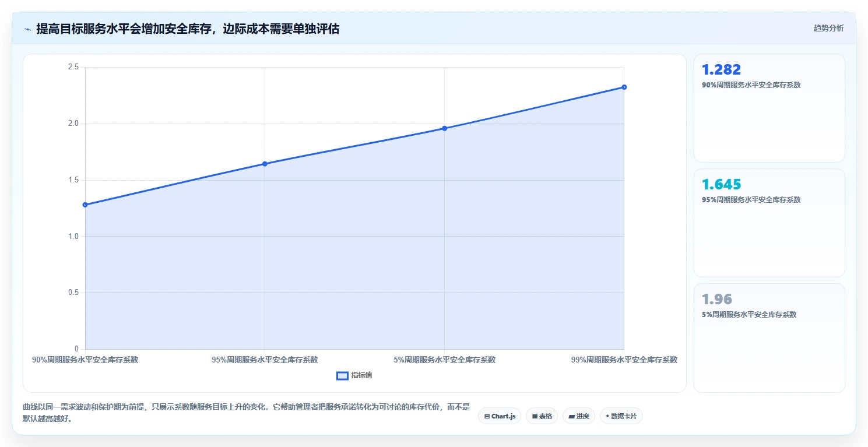
Task: Click the 90% data point on the line
Action: pyautogui.click(x=85, y=205)
